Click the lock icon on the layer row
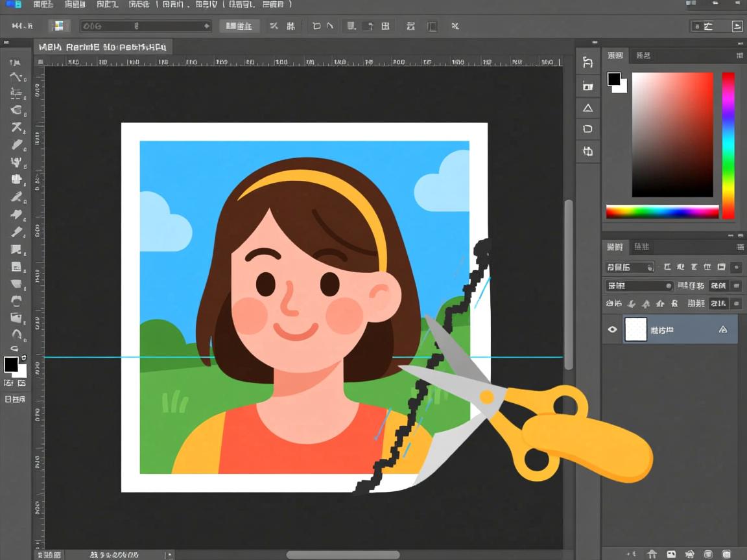This screenshot has width=747, height=560. point(723,330)
